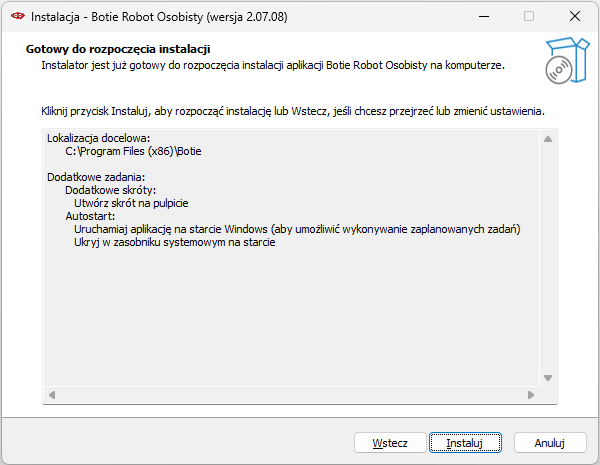Click the Botie red app icon in title bar
Image resolution: width=600 pixels, height=465 pixels.
point(18,16)
